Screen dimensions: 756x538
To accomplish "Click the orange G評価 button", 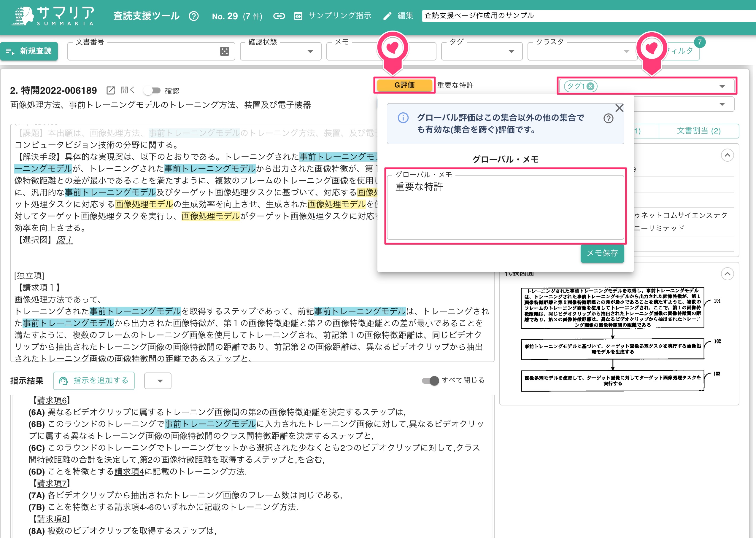I will (x=405, y=85).
